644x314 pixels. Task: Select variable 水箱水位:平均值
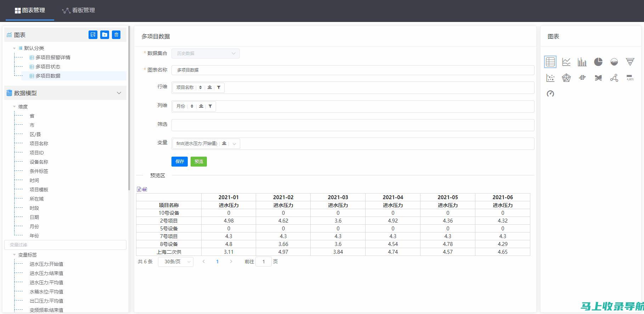[x=46, y=292]
